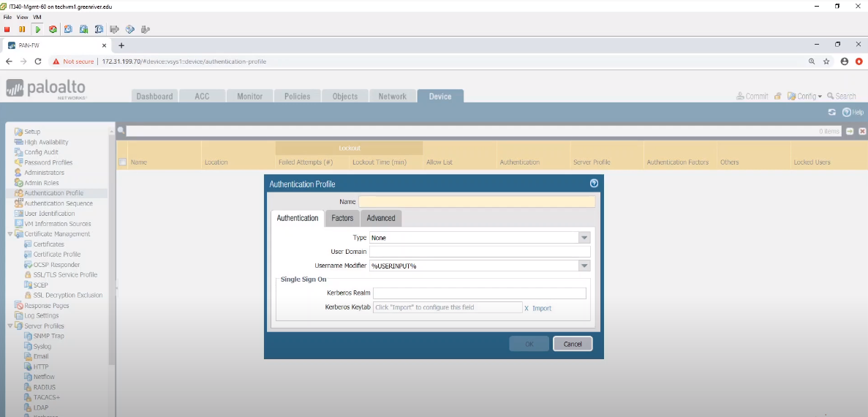868x417 pixels.
Task: Click the browser address bar URL
Action: pyautogui.click(x=184, y=61)
